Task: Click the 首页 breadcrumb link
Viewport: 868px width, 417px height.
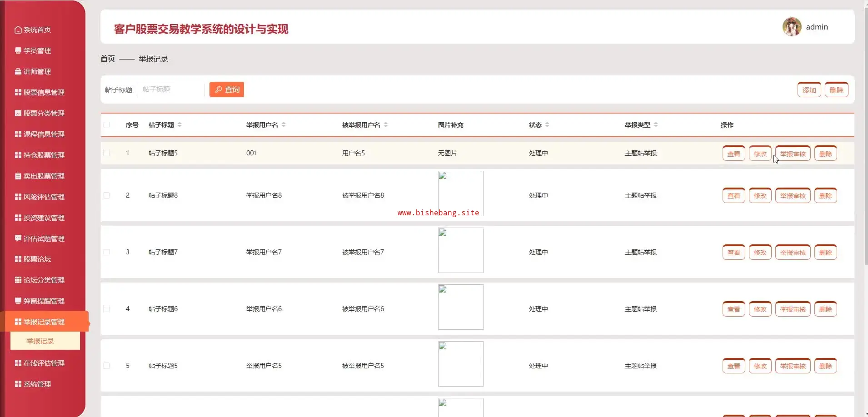Action: pyautogui.click(x=108, y=59)
